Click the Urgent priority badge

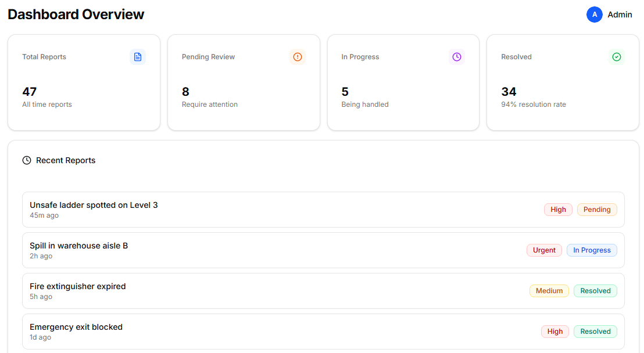544,250
